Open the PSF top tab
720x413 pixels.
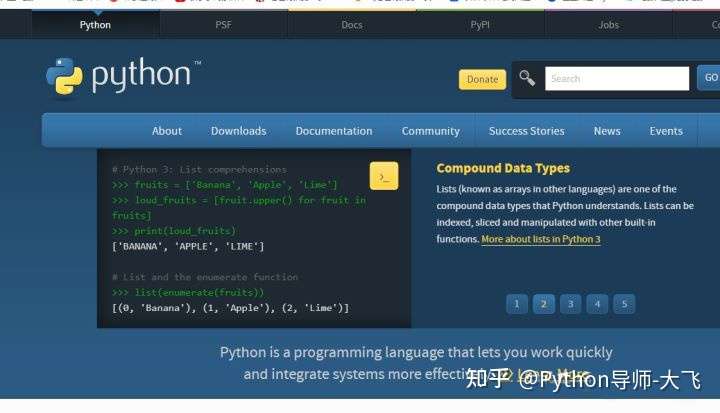[224, 25]
